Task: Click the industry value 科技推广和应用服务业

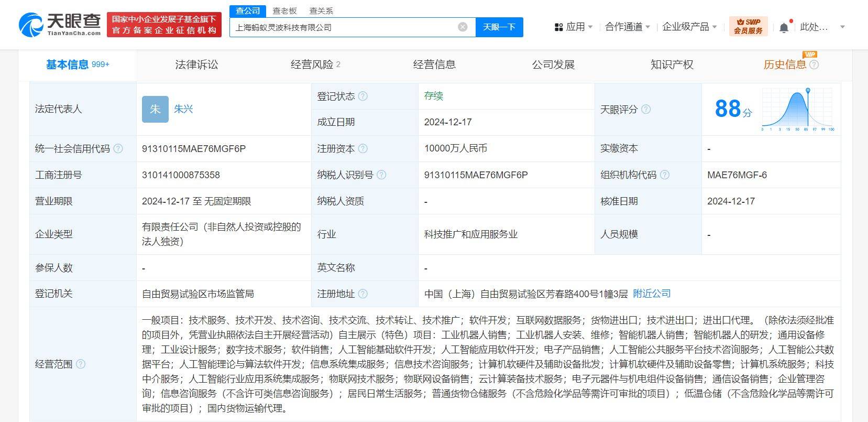Action: [471, 234]
